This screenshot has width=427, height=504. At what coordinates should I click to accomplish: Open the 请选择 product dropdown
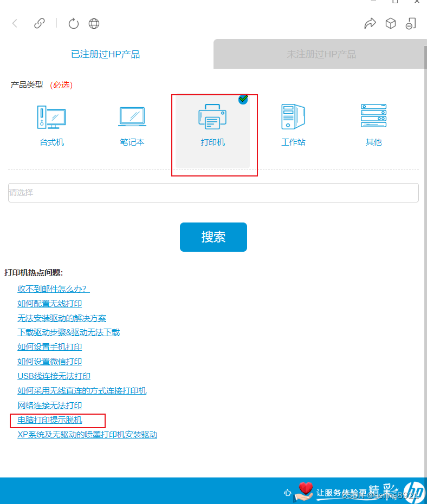pyautogui.click(x=214, y=193)
